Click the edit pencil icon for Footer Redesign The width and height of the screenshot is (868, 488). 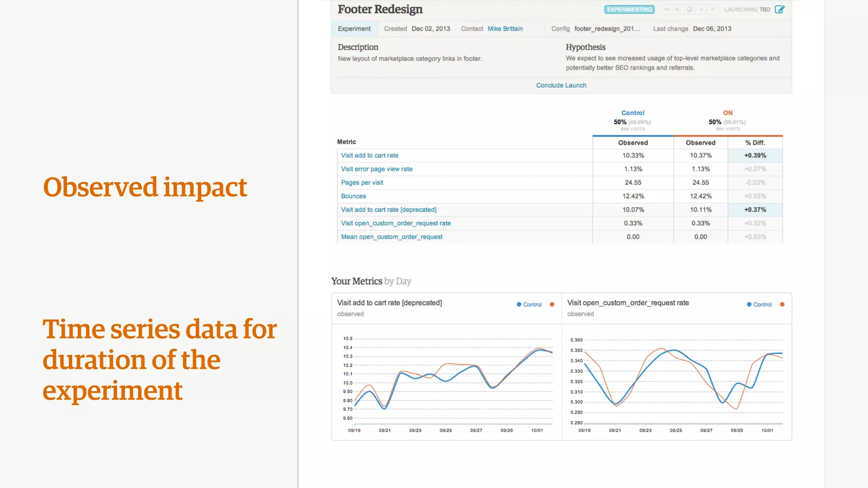tap(779, 9)
